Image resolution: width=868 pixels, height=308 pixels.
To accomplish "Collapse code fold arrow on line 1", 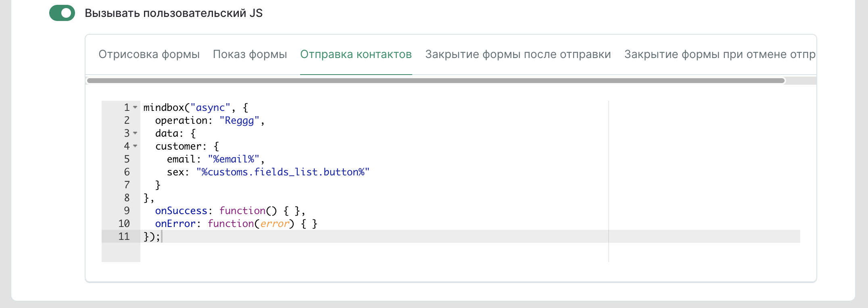I will [x=135, y=108].
